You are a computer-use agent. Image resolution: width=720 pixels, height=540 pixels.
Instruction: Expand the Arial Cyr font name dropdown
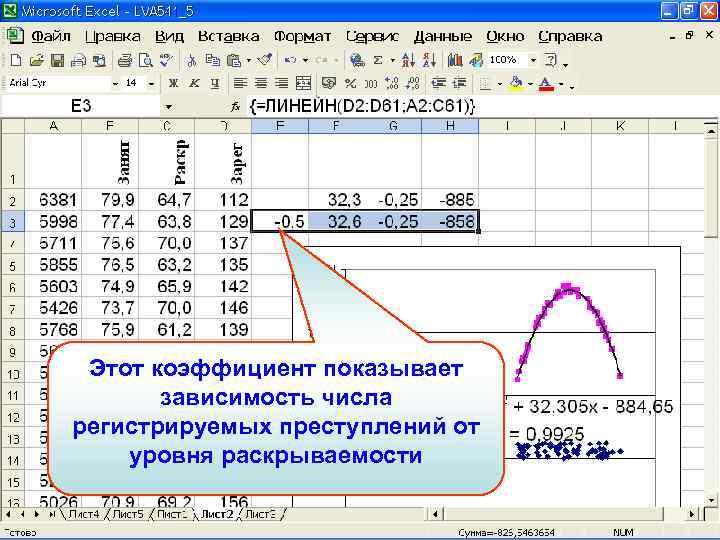click(115, 84)
